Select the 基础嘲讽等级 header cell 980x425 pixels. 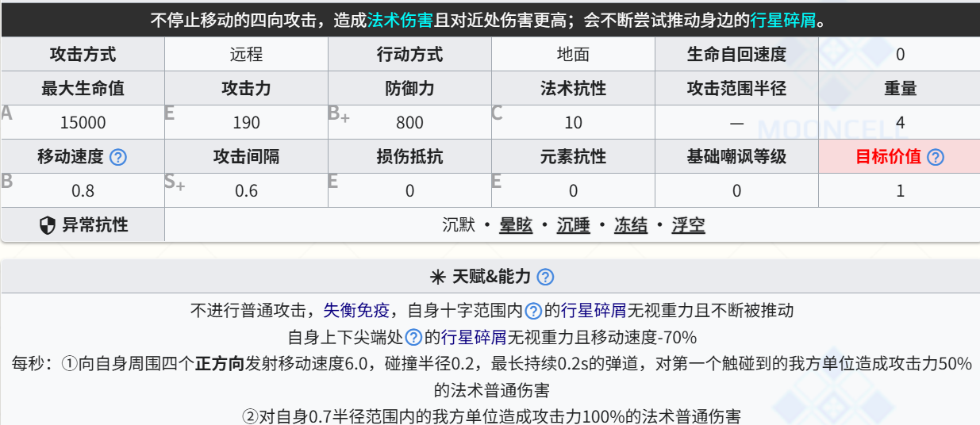(x=736, y=156)
